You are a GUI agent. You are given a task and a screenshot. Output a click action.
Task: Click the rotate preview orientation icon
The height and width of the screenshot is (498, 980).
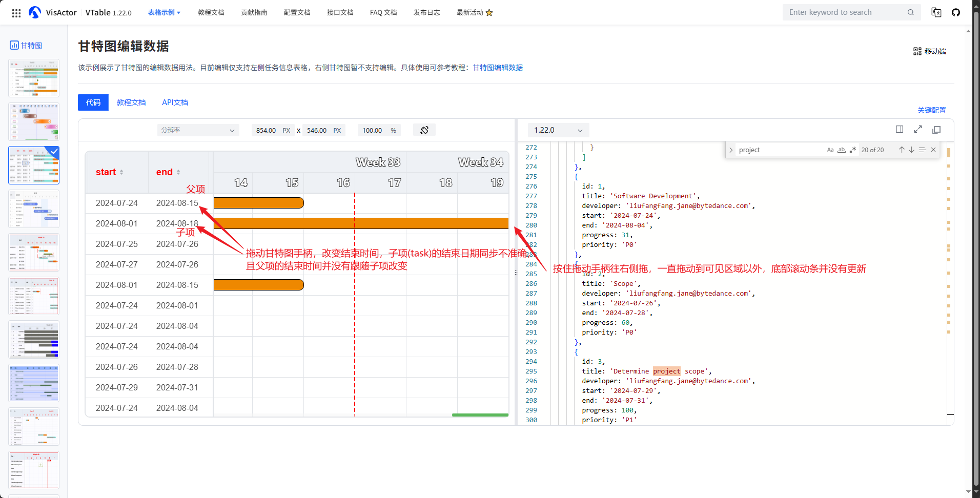424,130
